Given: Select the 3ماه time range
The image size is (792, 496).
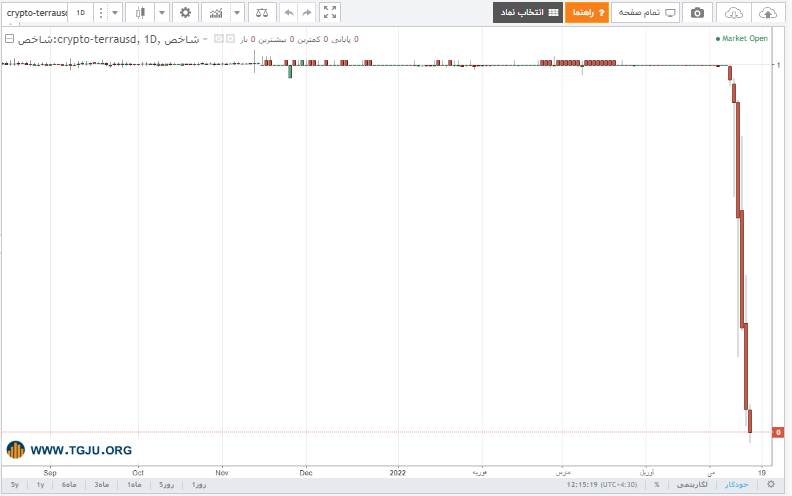Looking at the screenshot, I should [102, 485].
